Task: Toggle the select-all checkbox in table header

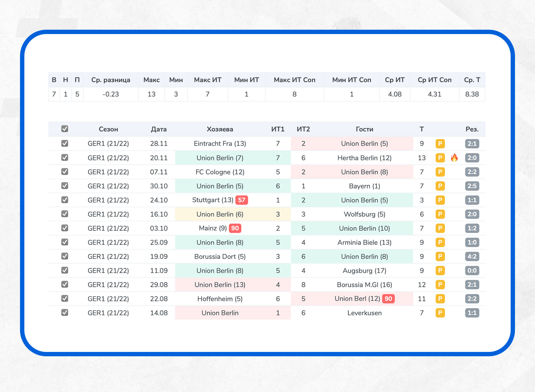Action: (65, 129)
